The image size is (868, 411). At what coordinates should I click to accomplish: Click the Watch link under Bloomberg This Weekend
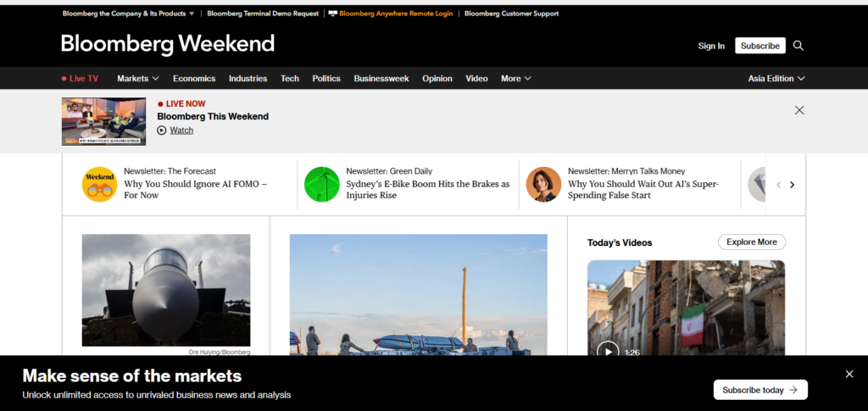(x=181, y=131)
